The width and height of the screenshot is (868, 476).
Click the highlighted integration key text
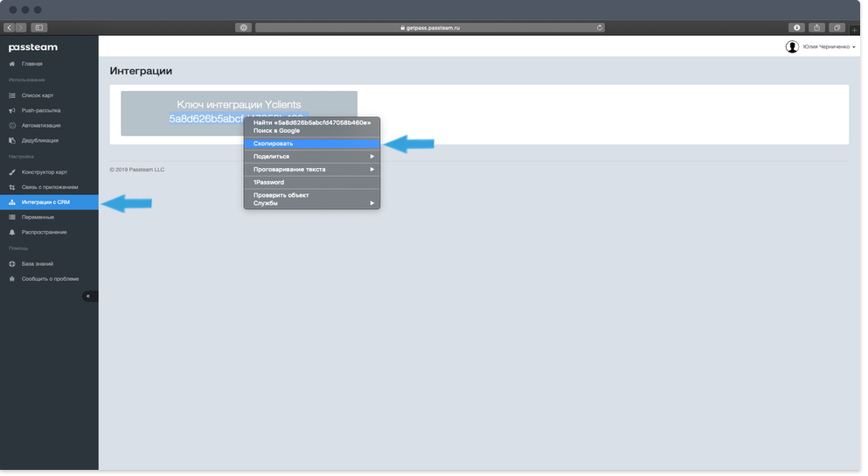click(x=206, y=119)
